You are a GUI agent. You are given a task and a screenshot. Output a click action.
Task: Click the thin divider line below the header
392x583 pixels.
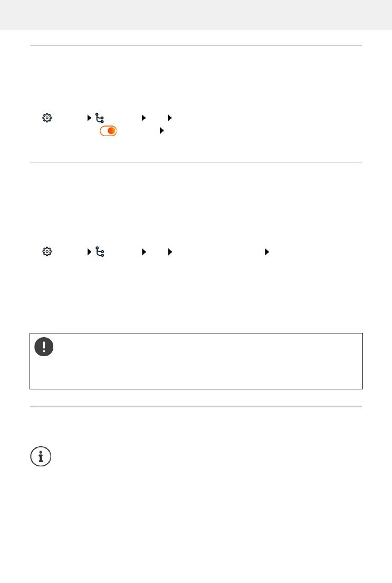(196, 46)
